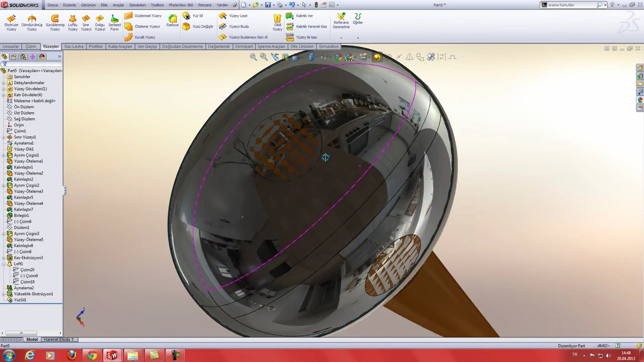Expand the Yükseklik-Ekstrüzyon1 feature node
This screenshot has width=644, height=362.
[4, 294]
